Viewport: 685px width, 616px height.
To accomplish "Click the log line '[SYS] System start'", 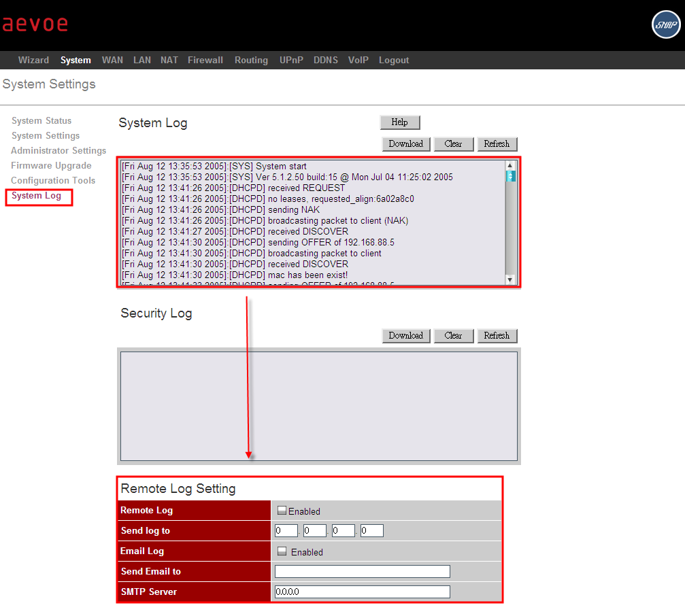I will pyautogui.click(x=214, y=167).
